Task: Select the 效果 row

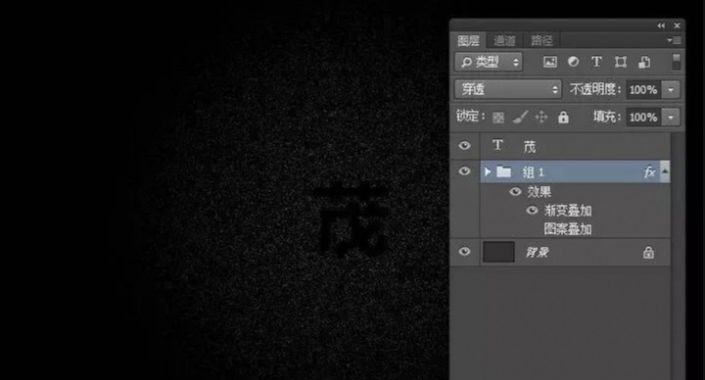Action: tap(539, 192)
